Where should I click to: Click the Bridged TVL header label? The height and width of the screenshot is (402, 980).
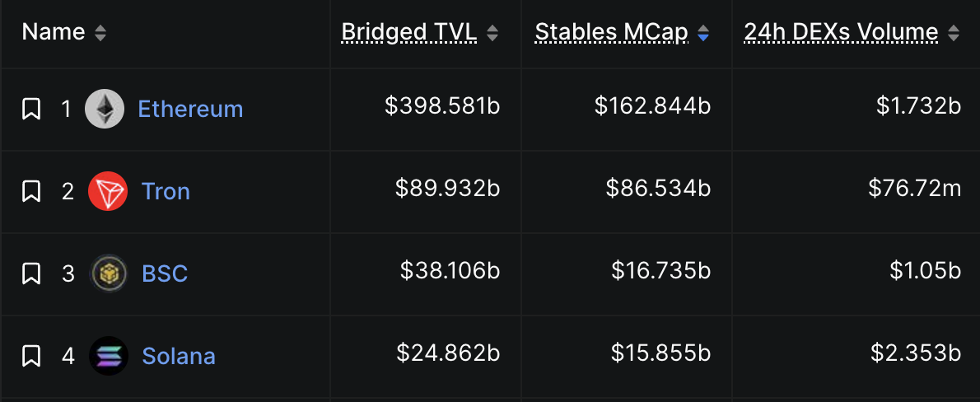pos(408,33)
